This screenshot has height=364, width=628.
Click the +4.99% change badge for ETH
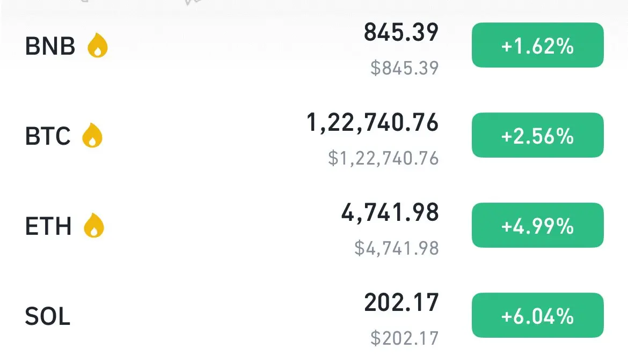tap(537, 225)
